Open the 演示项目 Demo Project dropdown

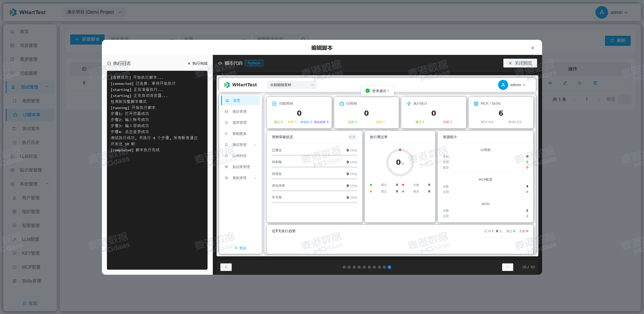[94, 12]
